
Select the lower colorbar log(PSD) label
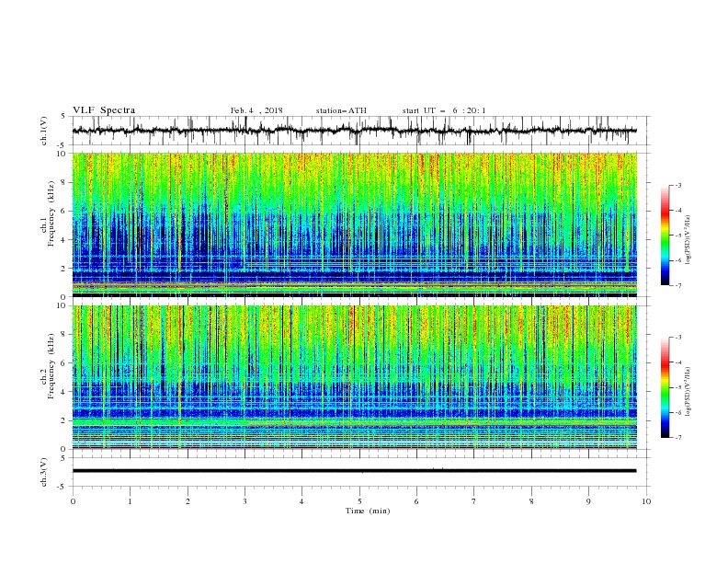[688, 391]
